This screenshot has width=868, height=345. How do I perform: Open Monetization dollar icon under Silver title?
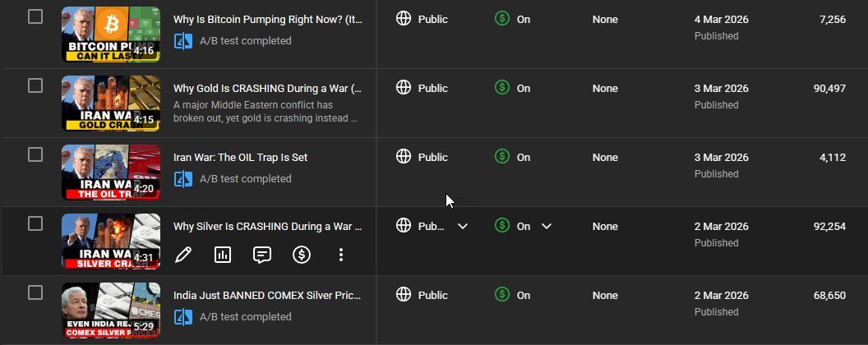pos(302,255)
